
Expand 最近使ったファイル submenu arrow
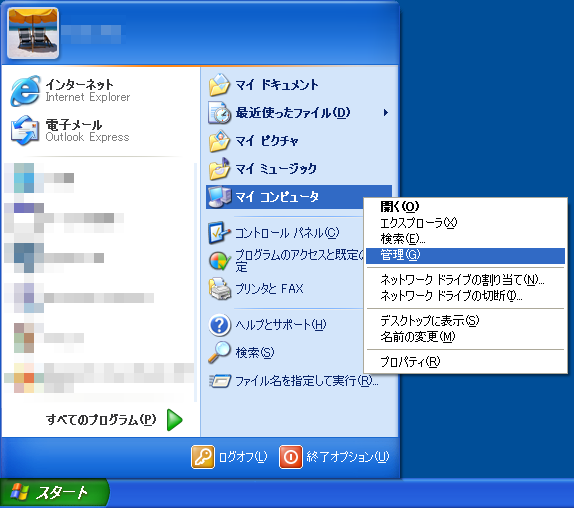(x=385, y=113)
